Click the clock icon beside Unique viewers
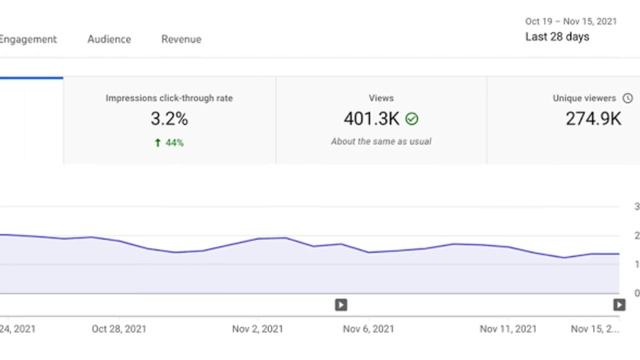 pos(628,98)
